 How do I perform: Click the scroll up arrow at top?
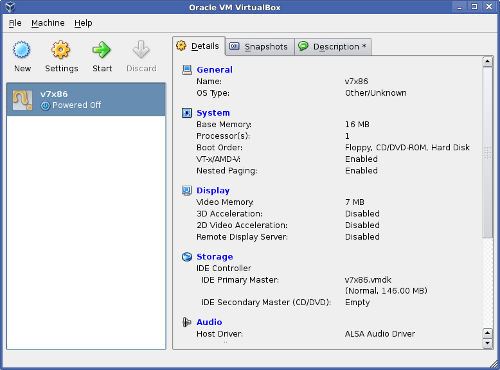[487, 61]
